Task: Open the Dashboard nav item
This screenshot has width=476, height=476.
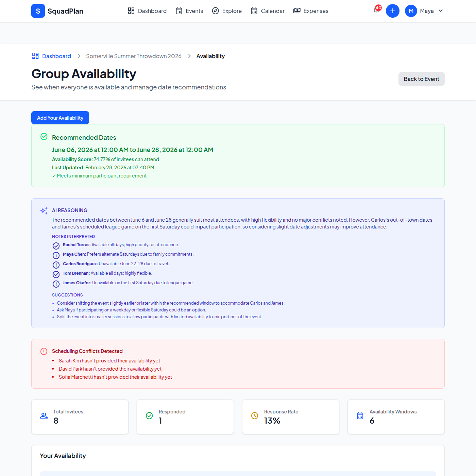Action: coord(147,11)
